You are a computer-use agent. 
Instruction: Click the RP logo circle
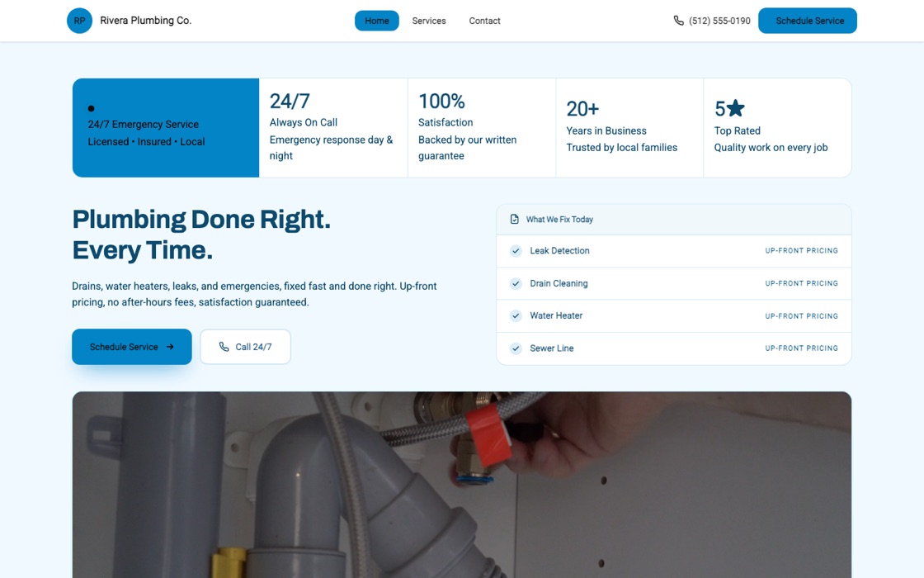pos(79,21)
